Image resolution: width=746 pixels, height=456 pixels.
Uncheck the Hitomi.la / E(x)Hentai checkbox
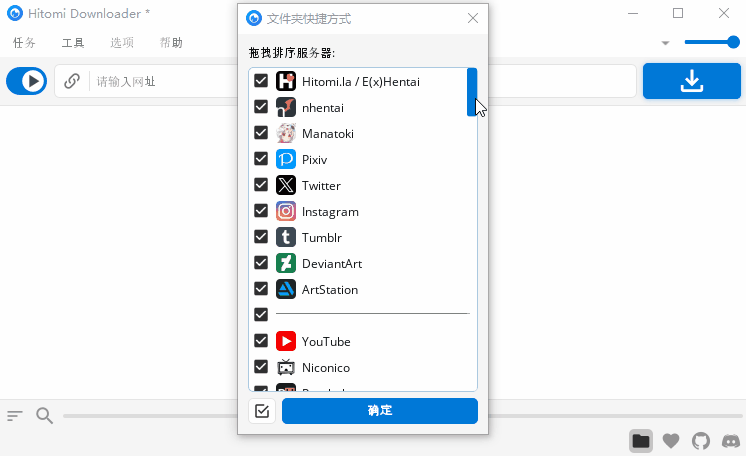261,81
